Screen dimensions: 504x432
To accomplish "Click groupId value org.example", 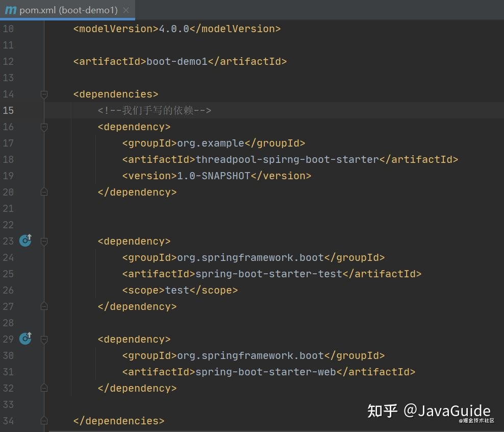I will pyautogui.click(x=211, y=143).
